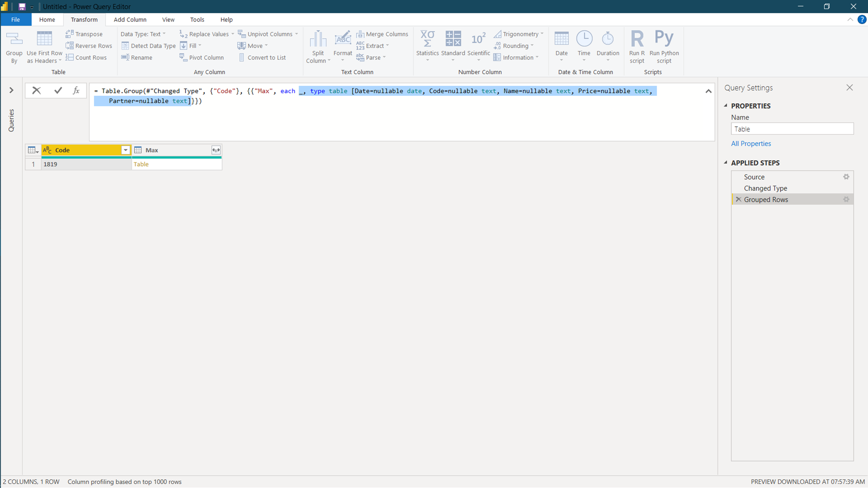Open All Properties link

(x=751, y=144)
